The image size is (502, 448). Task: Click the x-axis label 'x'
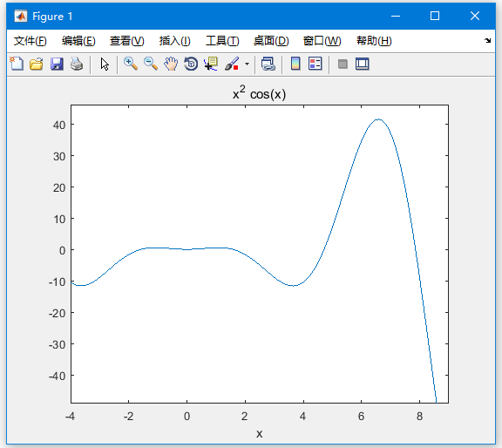pos(260,433)
